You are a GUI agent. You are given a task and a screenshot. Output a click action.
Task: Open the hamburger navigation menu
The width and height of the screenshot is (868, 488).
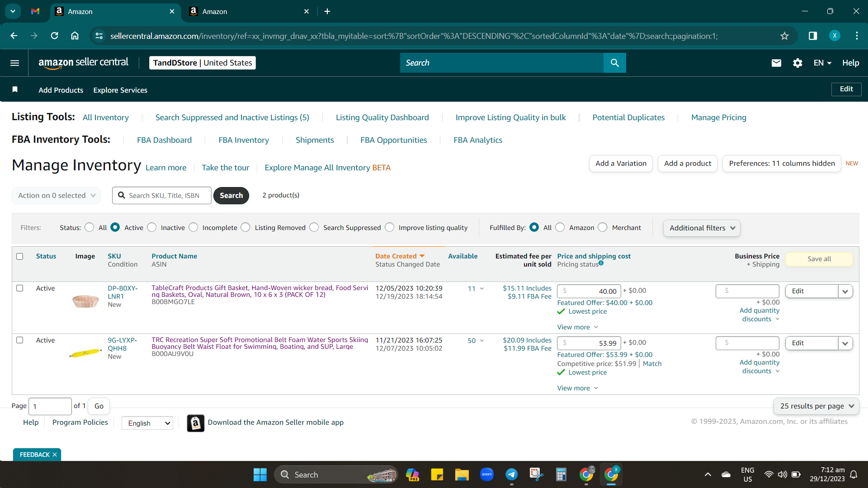[x=15, y=63]
